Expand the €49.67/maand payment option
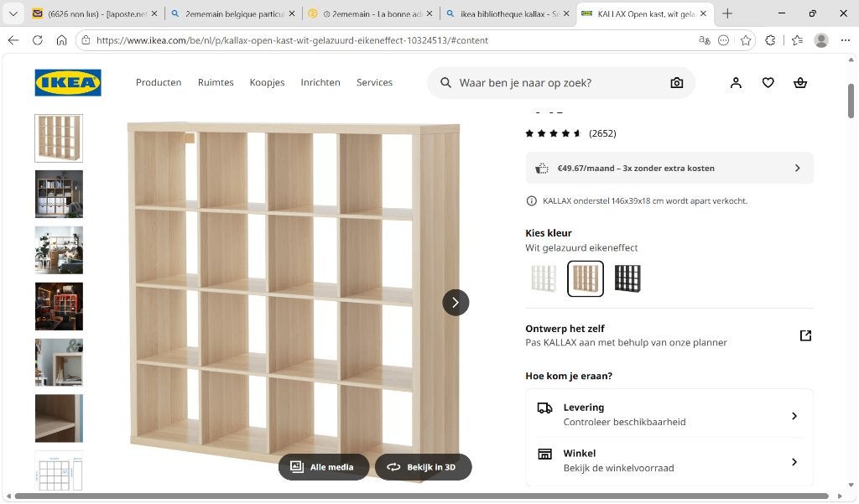859x504 pixels. coord(669,169)
